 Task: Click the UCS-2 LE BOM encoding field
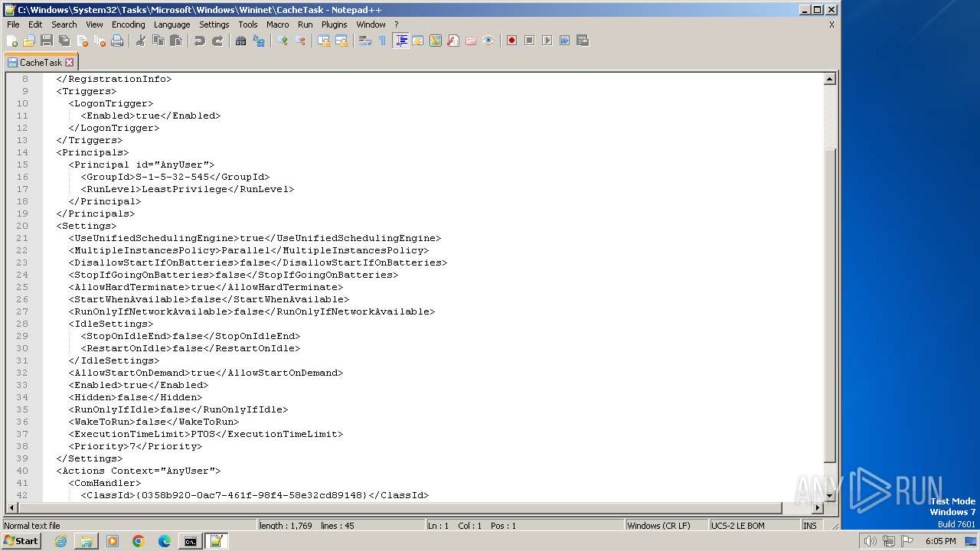click(x=754, y=526)
